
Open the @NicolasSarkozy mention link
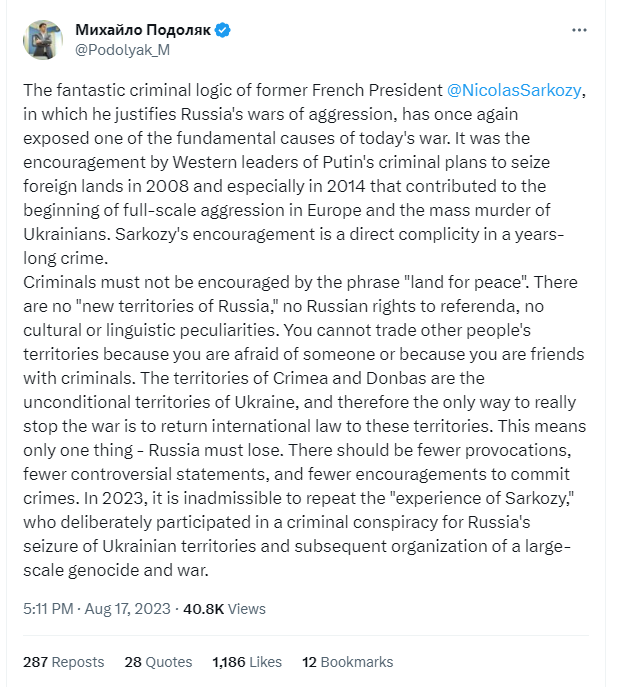pos(514,90)
